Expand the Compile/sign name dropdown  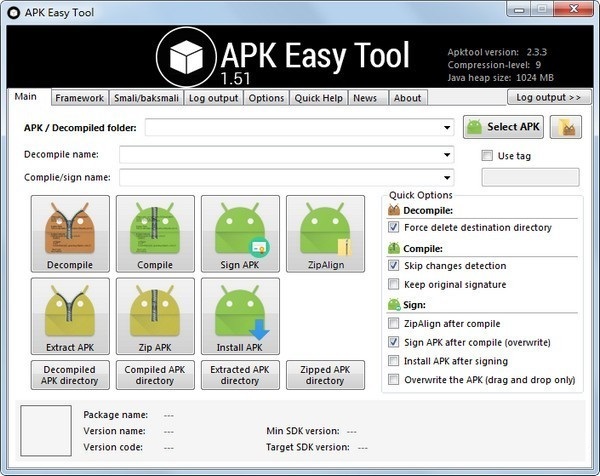point(448,178)
